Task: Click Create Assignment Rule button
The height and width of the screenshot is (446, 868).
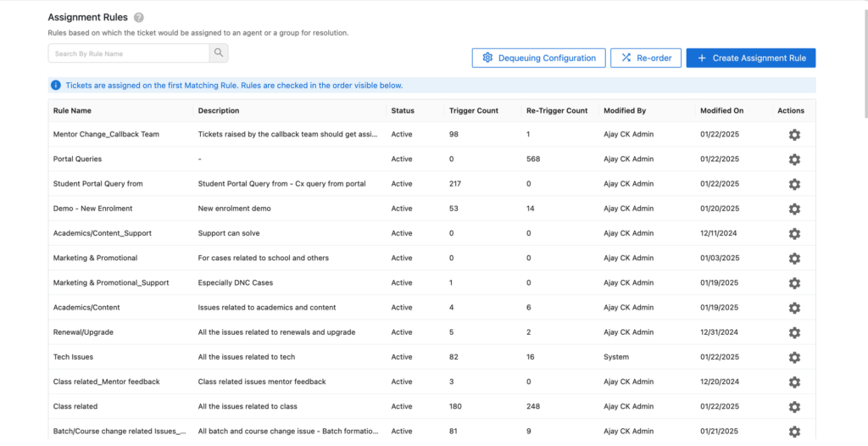Action: coord(751,59)
